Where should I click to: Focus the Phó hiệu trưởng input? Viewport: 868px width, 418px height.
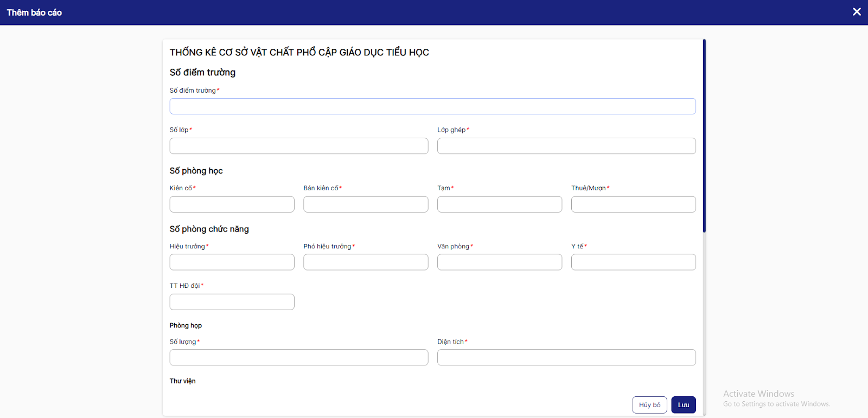point(366,262)
